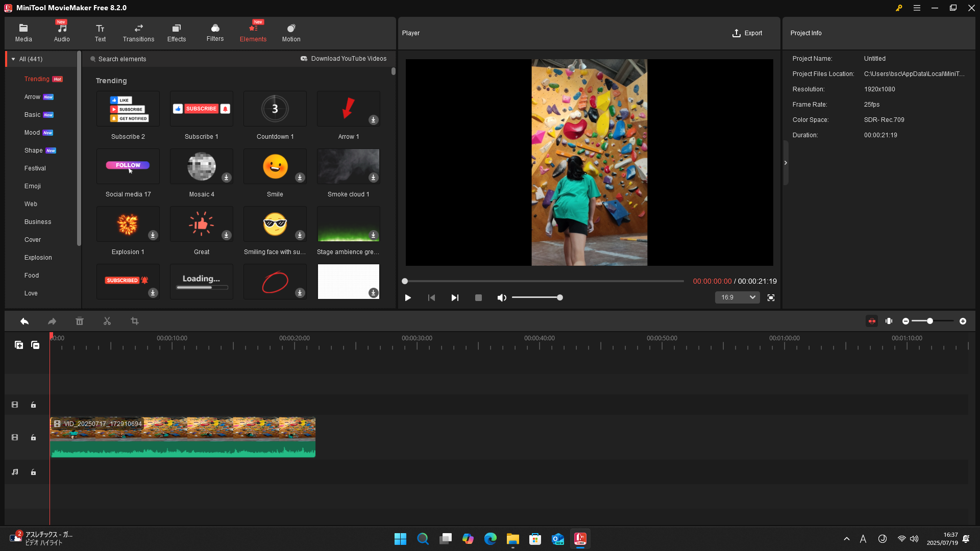Open File Explorer from taskbar

click(513, 539)
